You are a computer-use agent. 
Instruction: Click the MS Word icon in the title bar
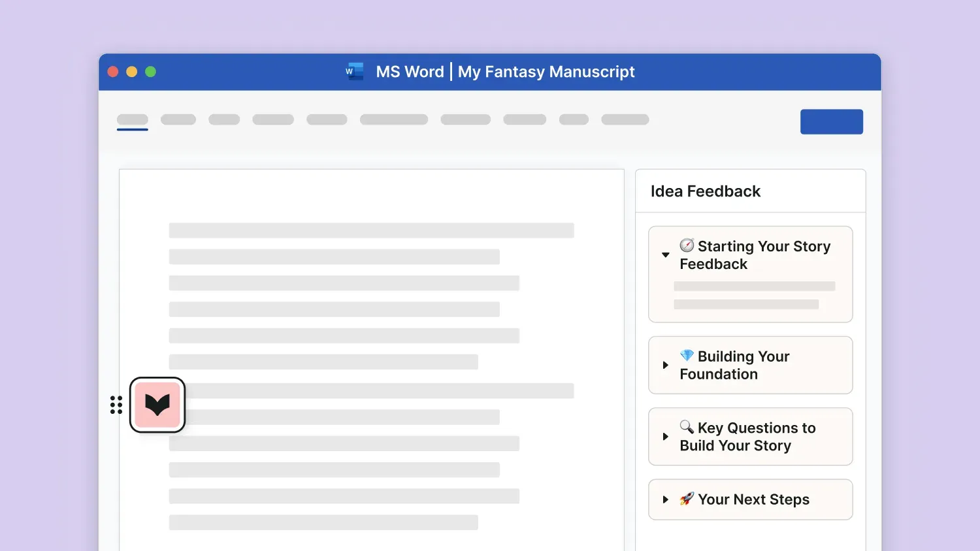[x=355, y=72]
